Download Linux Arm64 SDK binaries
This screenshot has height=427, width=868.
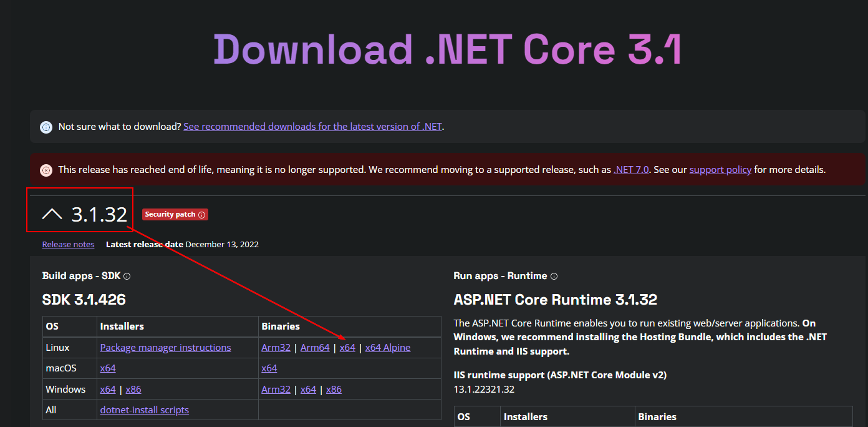[315, 347]
